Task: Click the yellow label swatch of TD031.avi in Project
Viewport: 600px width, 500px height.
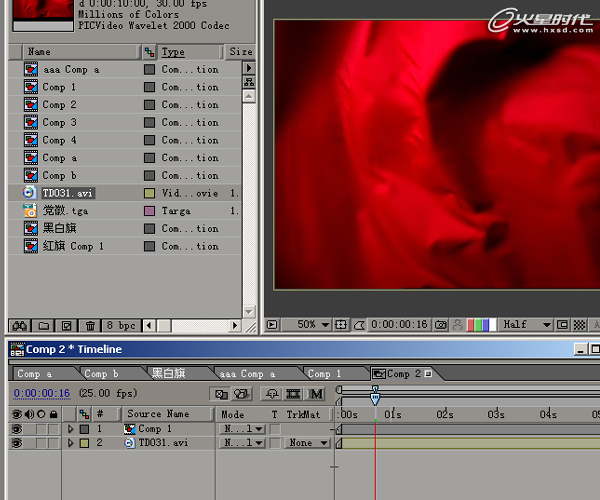Action: point(149,193)
